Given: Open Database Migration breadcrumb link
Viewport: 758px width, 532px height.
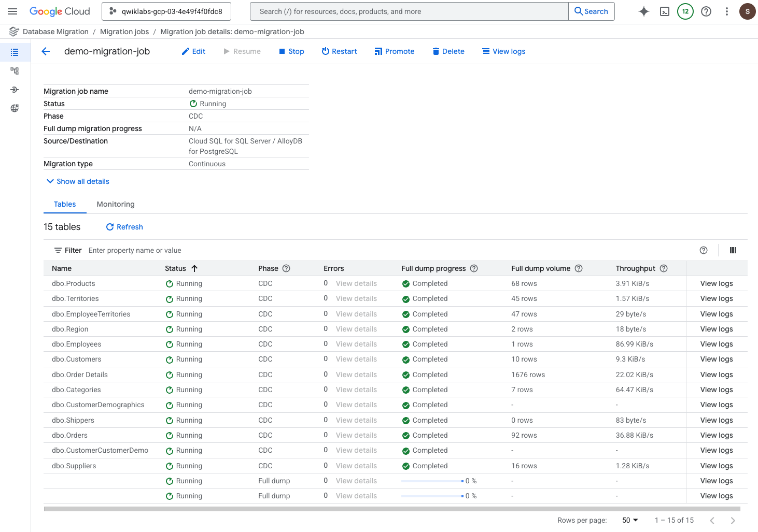Looking at the screenshot, I should (55, 32).
